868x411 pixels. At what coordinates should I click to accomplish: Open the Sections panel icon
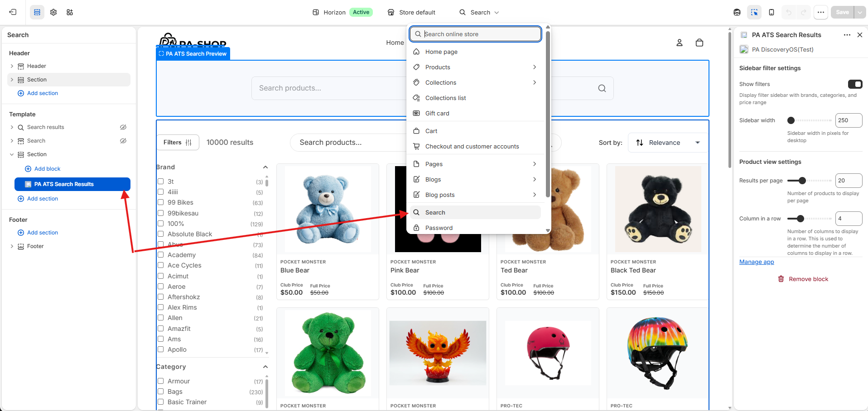pos(37,12)
